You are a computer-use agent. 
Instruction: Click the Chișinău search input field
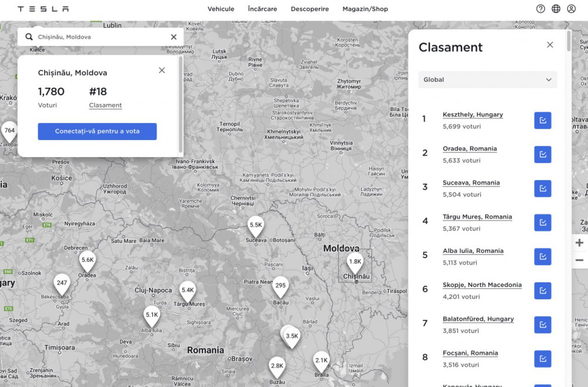pyautogui.click(x=100, y=37)
